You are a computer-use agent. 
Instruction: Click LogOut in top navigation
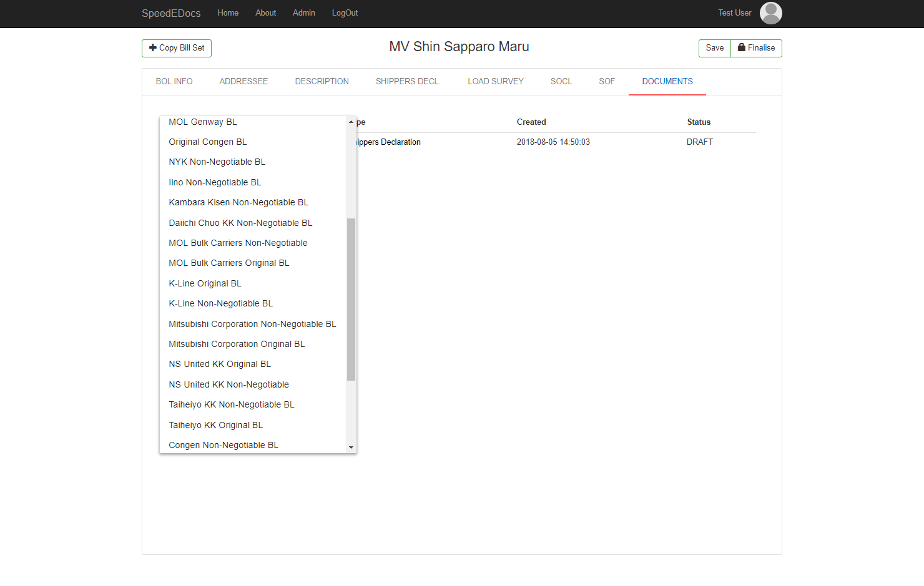[345, 13]
